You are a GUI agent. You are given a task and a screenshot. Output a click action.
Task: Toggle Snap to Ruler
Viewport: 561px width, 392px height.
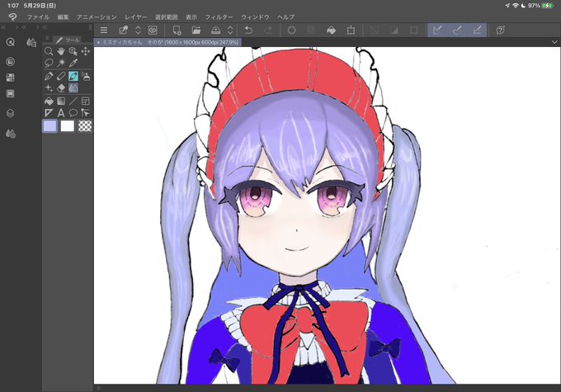click(x=437, y=31)
